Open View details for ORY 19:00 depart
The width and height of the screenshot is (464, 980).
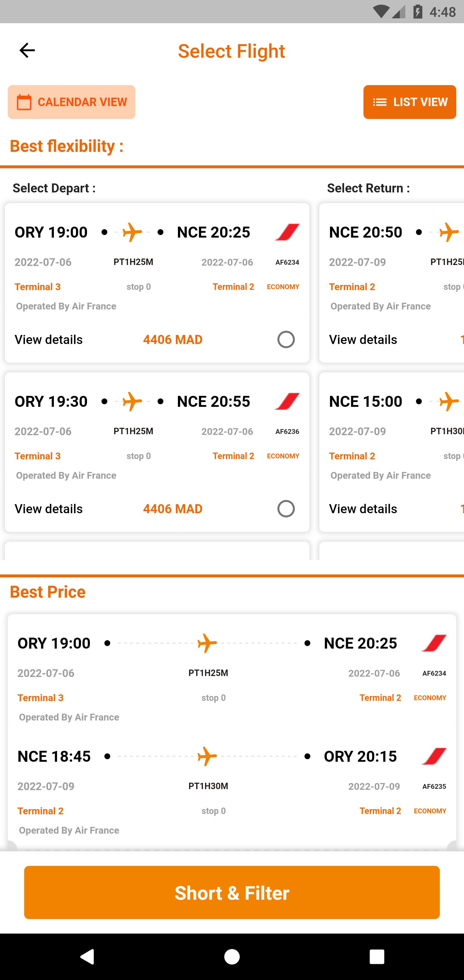pyautogui.click(x=49, y=339)
